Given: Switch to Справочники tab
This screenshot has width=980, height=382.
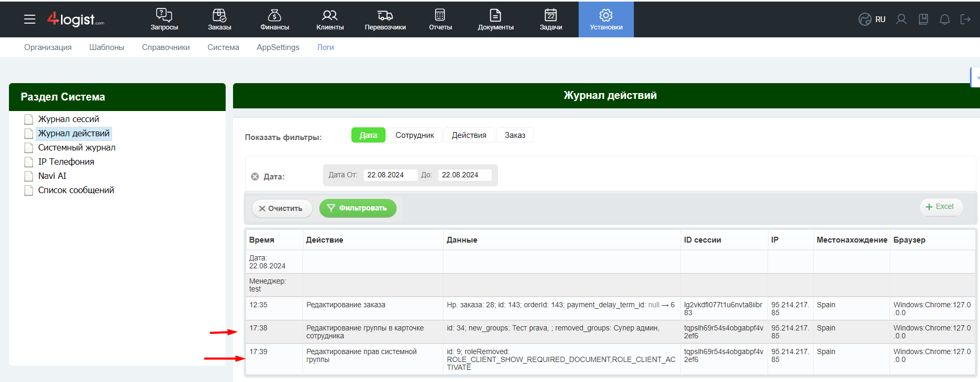Looking at the screenshot, I should click(x=166, y=47).
